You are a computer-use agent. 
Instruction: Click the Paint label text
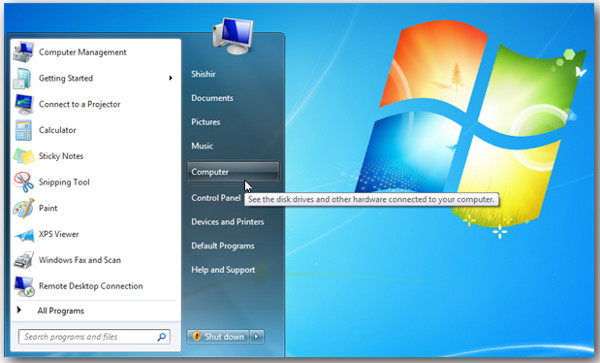[48, 208]
